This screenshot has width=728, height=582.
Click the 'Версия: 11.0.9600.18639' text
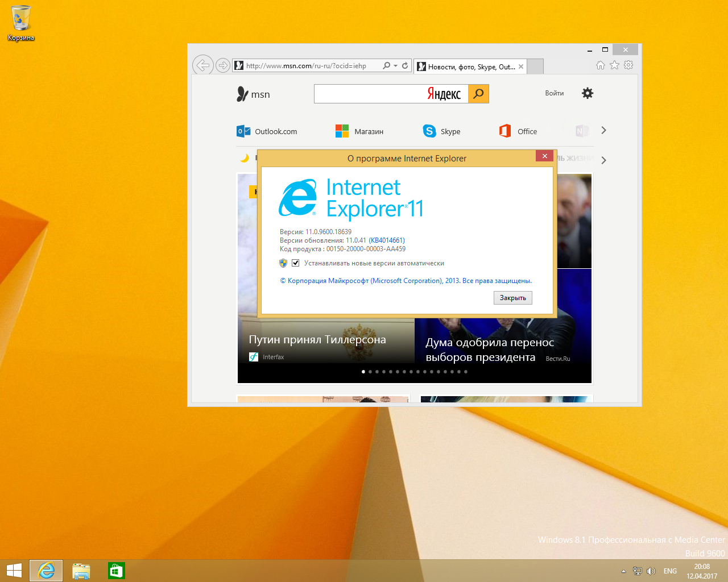(x=316, y=232)
